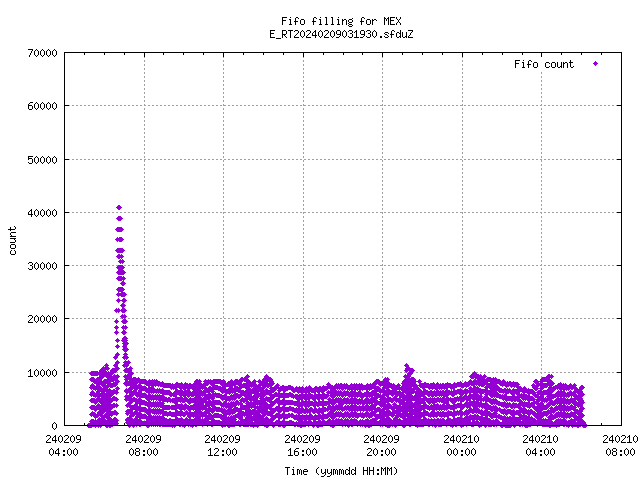640x480 pixels.
Task: Click the x-axis label 'Time (yymmdd HH:MM)'
Action: (341, 471)
